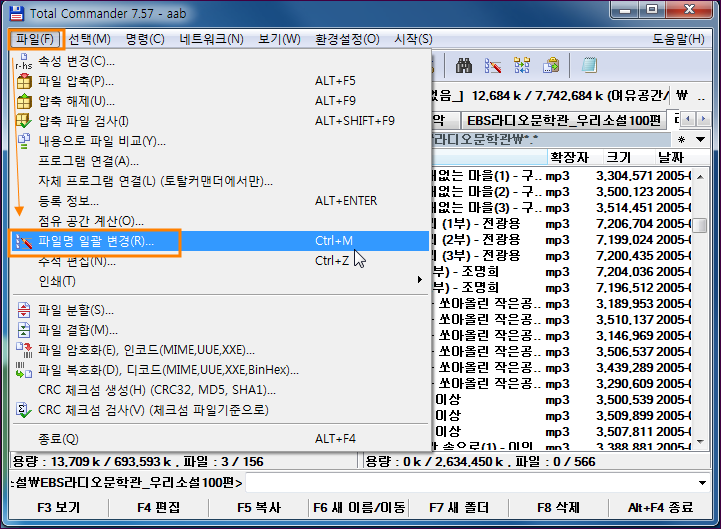
Task: Click the F5 복사 button
Action: pyautogui.click(x=258, y=507)
